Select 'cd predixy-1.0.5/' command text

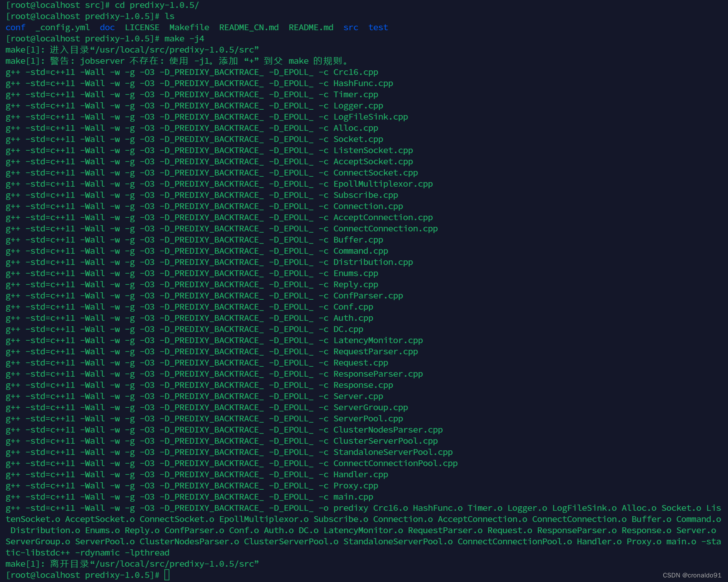[157, 5]
